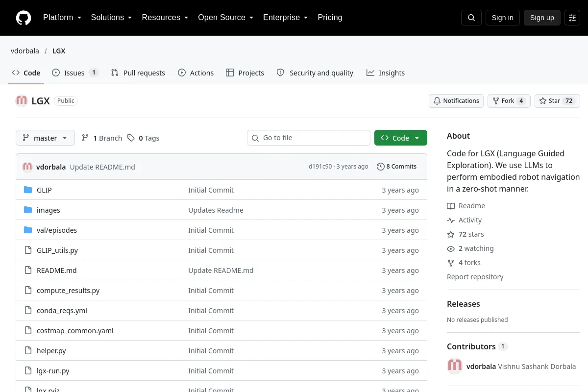Viewport: 588px width, 392px height.
Task: Click the vdorbala avatar beside LGX title
Action: (x=22, y=101)
